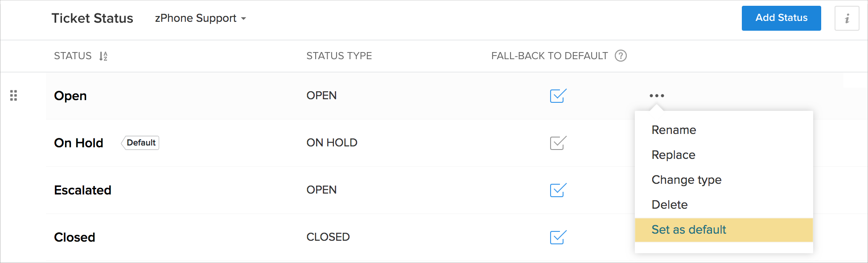This screenshot has height=263, width=868.
Task: Select Rename from the context menu
Action: click(x=674, y=130)
